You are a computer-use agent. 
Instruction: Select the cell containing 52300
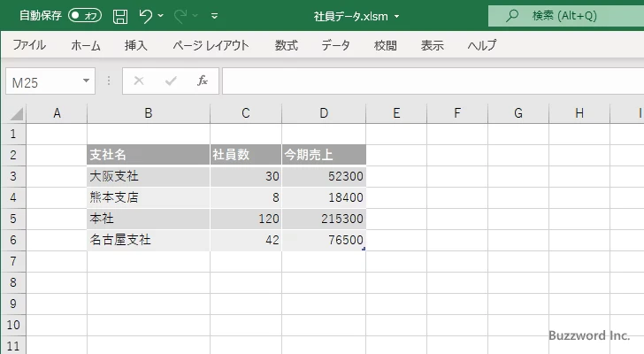tap(324, 176)
